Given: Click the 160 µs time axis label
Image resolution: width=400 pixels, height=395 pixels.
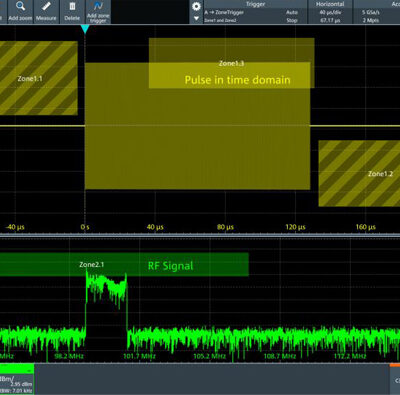Looking at the screenshot, I should click(x=366, y=227).
